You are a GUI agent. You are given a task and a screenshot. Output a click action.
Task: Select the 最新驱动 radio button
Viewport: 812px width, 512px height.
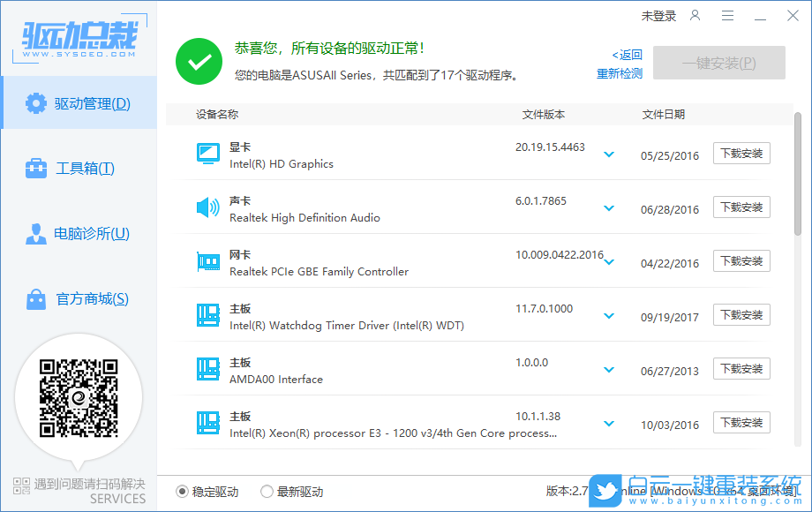(267, 492)
